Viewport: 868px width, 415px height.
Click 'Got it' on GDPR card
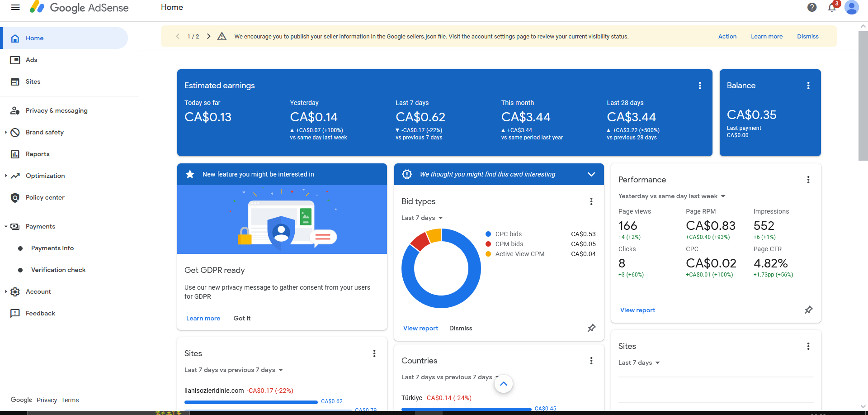[242, 318]
